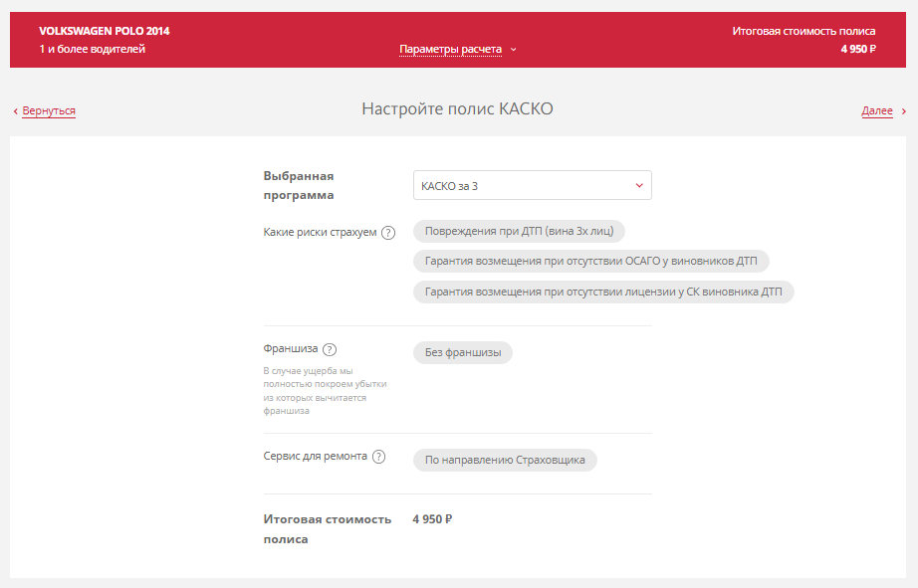This screenshot has width=918, height=588.
Task: Click the chevron next to 'Параметры расчета'
Action: pyautogui.click(x=513, y=47)
